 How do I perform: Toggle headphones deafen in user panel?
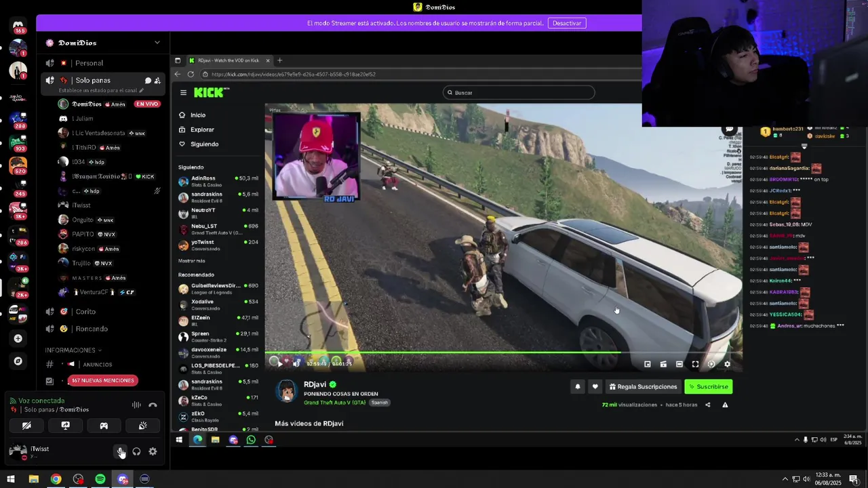coord(136,451)
